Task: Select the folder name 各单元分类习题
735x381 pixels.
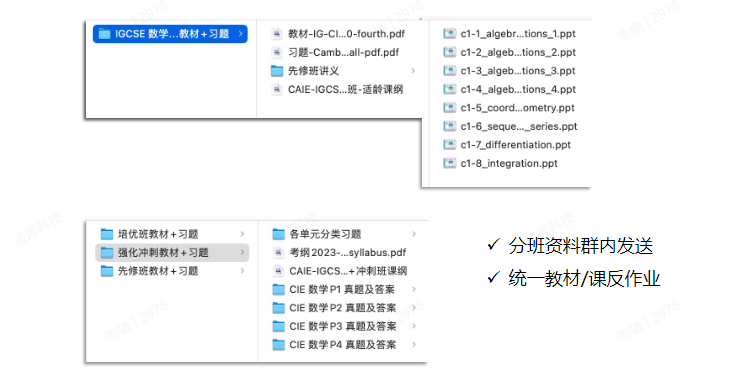Action: point(325,234)
